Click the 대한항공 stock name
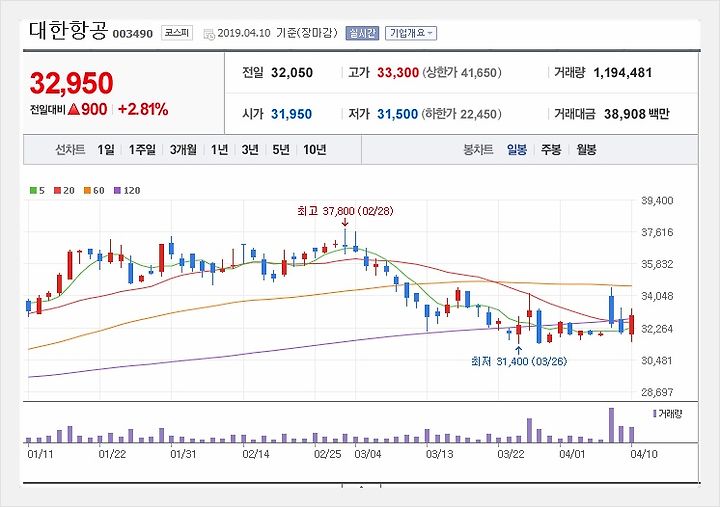The image size is (720, 507). pos(68,31)
